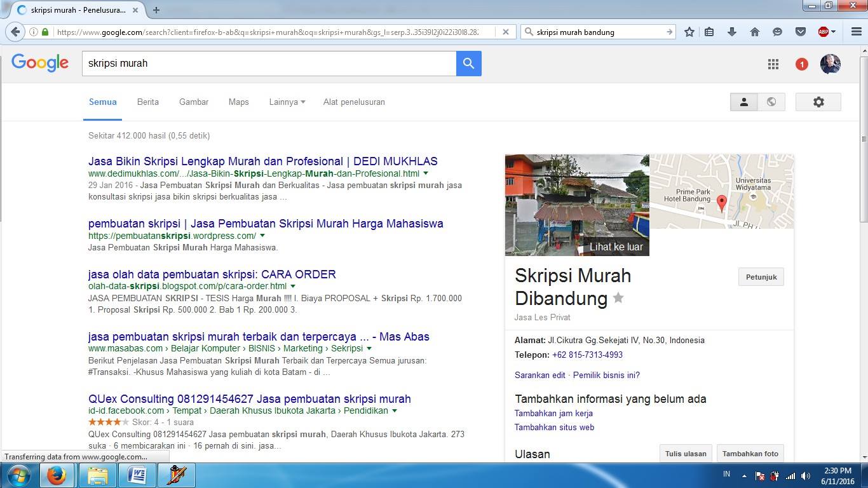
Task: Stop loading with the address bar X
Action: pos(506,32)
